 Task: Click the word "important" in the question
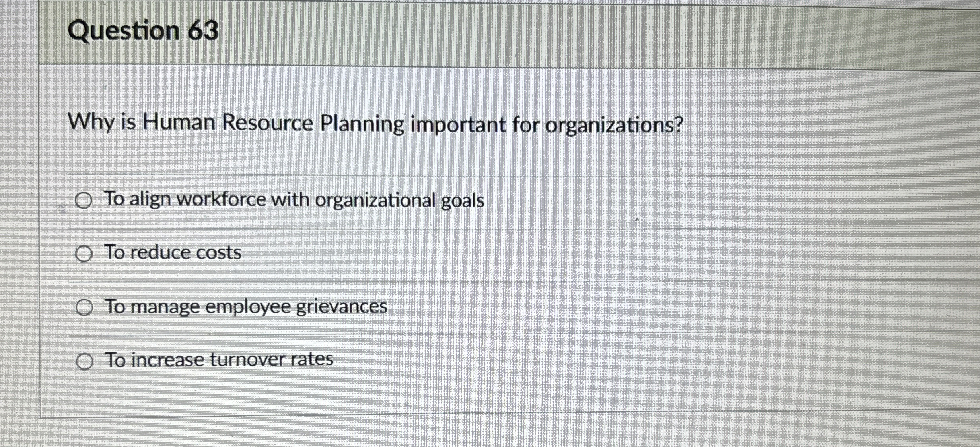coord(458,125)
